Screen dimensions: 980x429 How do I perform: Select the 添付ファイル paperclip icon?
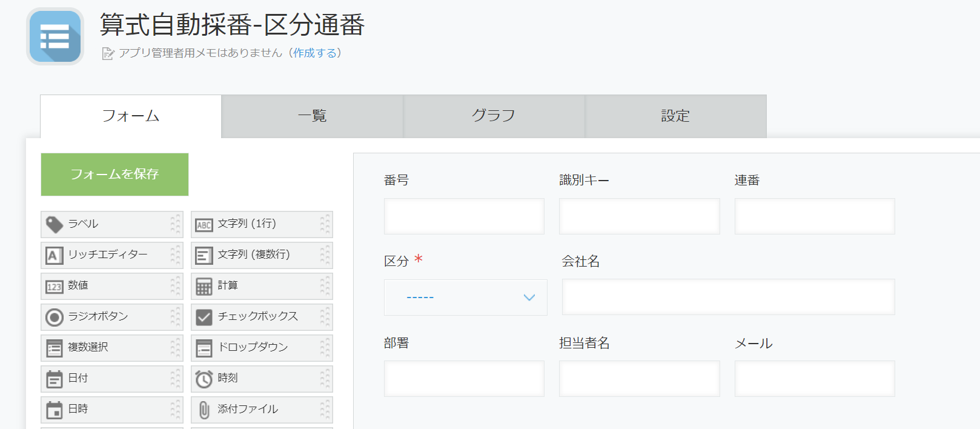tap(204, 410)
